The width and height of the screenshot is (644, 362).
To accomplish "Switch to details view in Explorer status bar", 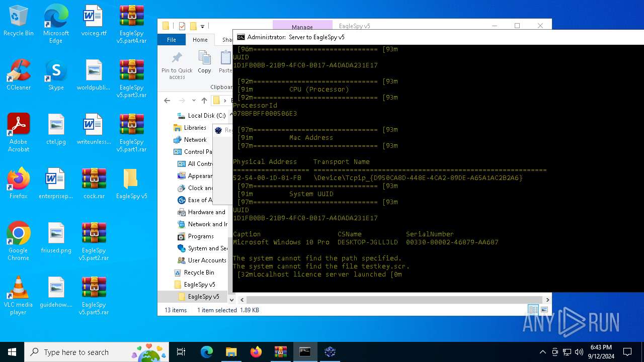I will tap(533, 310).
